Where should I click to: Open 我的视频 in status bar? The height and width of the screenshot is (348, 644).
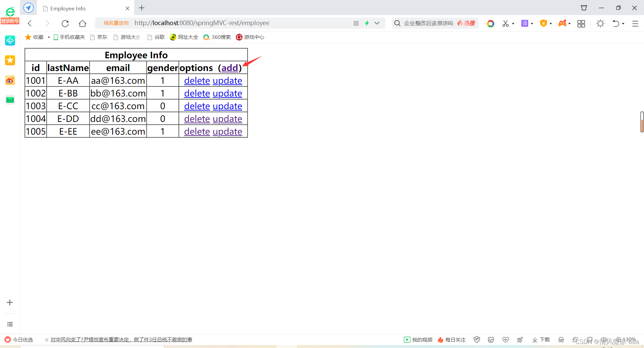[418, 340]
